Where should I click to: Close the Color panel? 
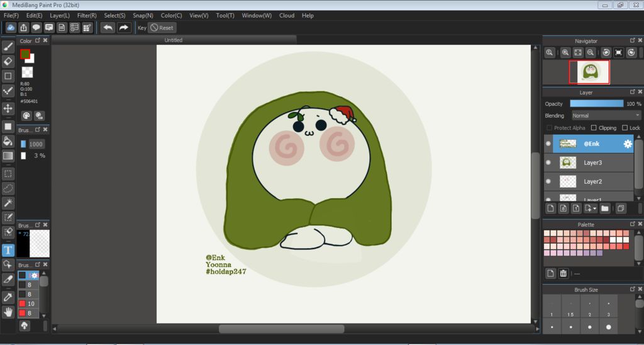tap(45, 40)
